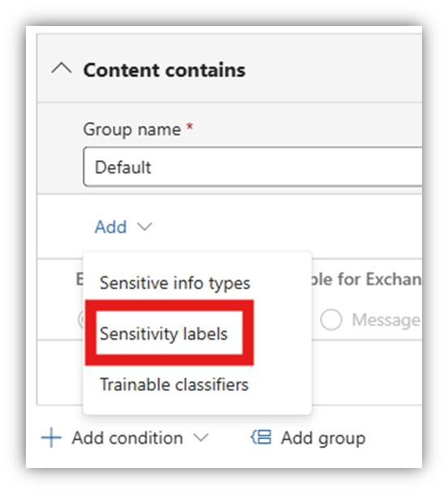Click the Content contains heading text

coord(164,70)
